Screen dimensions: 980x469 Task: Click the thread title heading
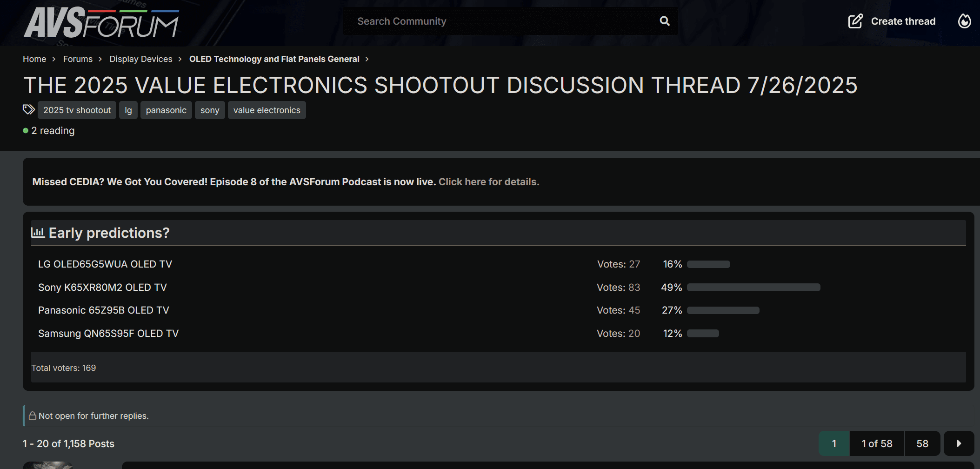click(440, 85)
